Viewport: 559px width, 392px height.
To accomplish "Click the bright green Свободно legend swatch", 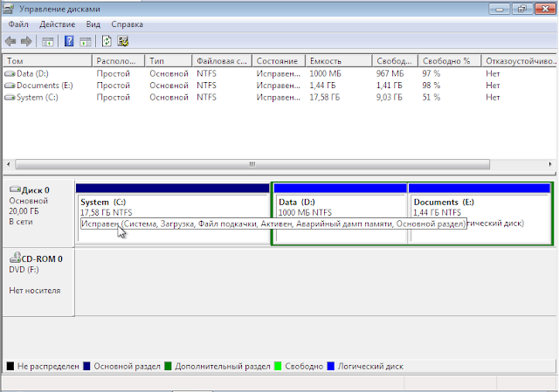I will tap(278, 366).
